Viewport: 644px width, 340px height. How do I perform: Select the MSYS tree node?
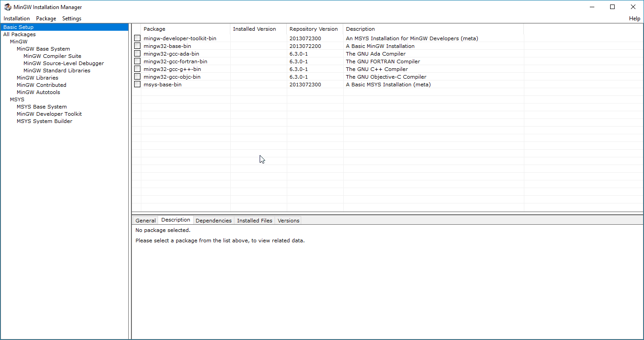[17, 99]
